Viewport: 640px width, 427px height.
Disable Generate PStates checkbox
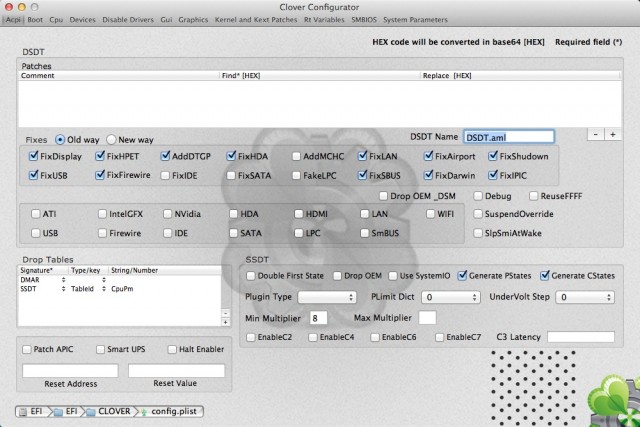462,276
